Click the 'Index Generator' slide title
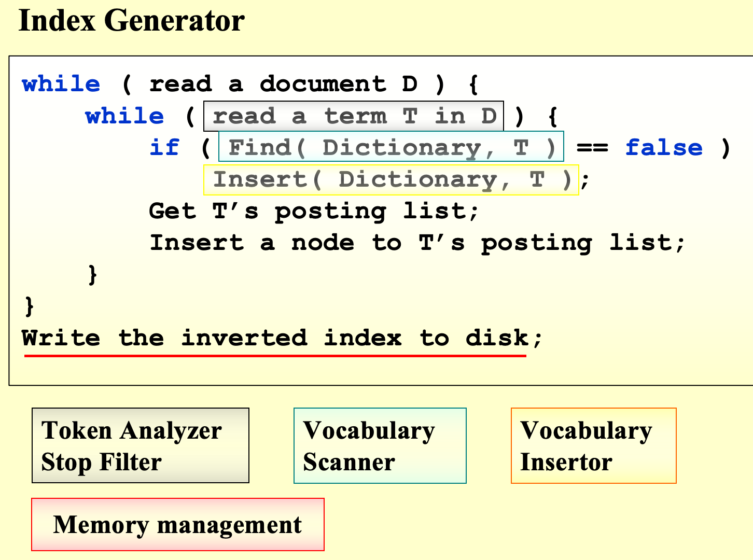The image size is (753, 560). [131, 21]
